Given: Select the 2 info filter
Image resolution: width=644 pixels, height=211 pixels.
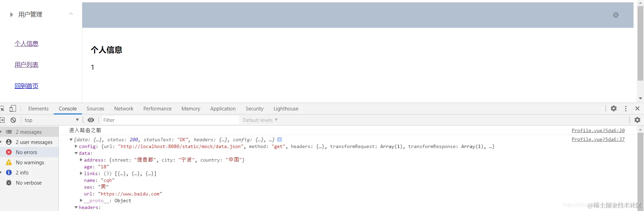Looking at the screenshot, I should (x=29, y=173).
